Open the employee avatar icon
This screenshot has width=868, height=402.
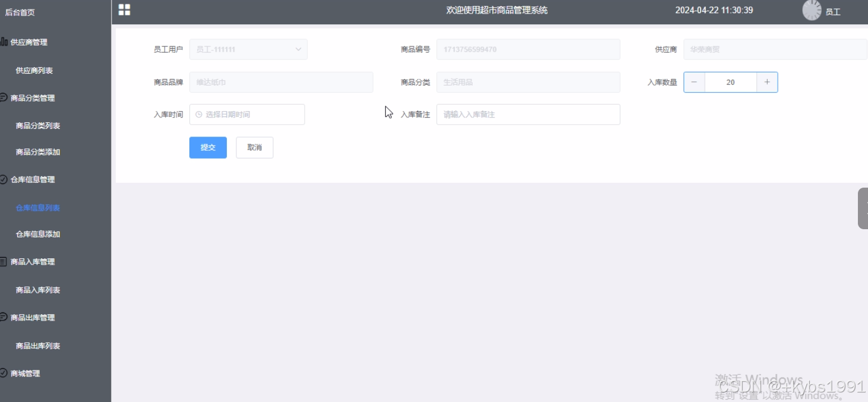812,10
